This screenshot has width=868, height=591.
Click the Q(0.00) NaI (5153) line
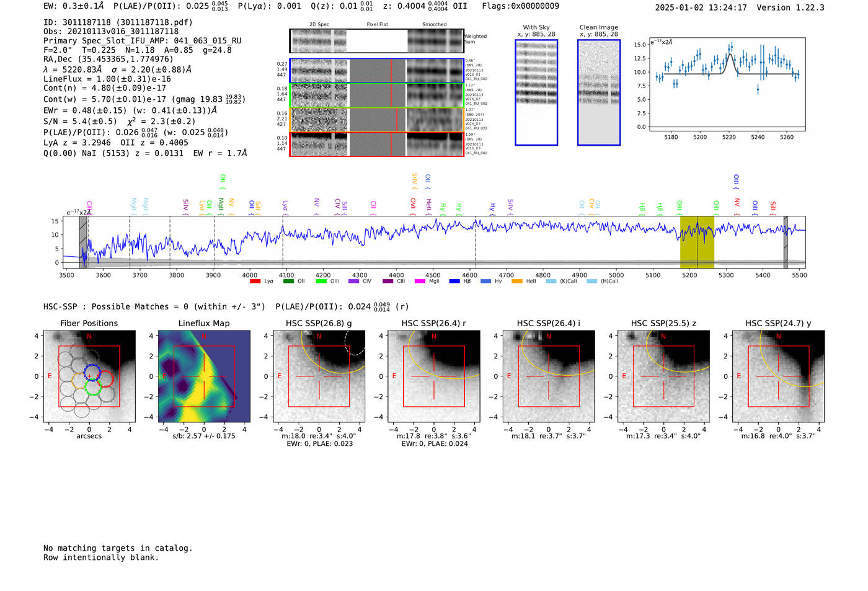click(145, 153)
